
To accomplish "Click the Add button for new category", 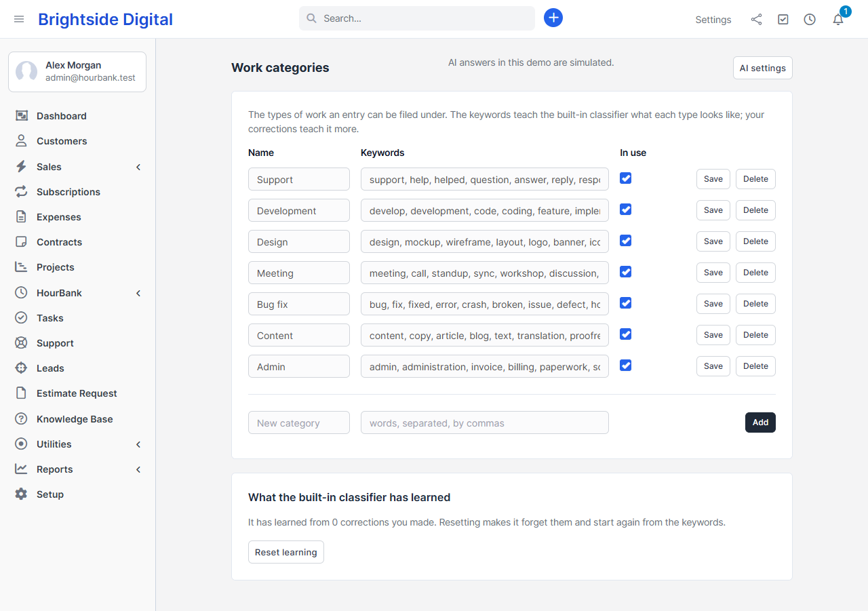I will (760, 422).
